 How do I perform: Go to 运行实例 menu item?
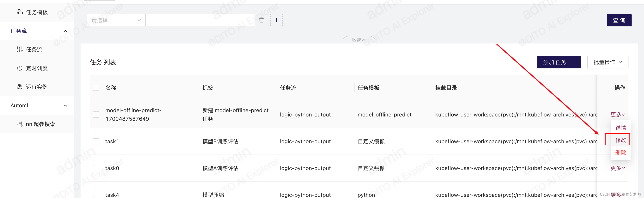tap(37, 87)
